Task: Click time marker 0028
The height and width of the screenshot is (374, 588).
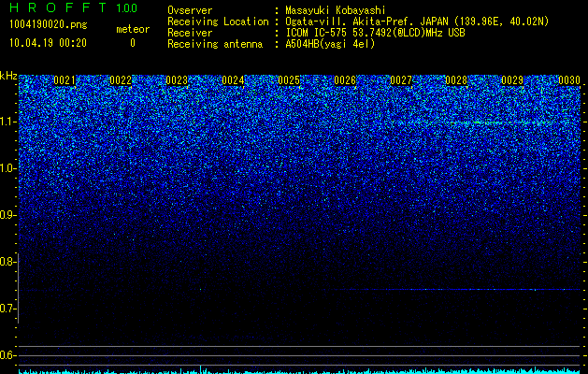Action: (x=456, y=80)
